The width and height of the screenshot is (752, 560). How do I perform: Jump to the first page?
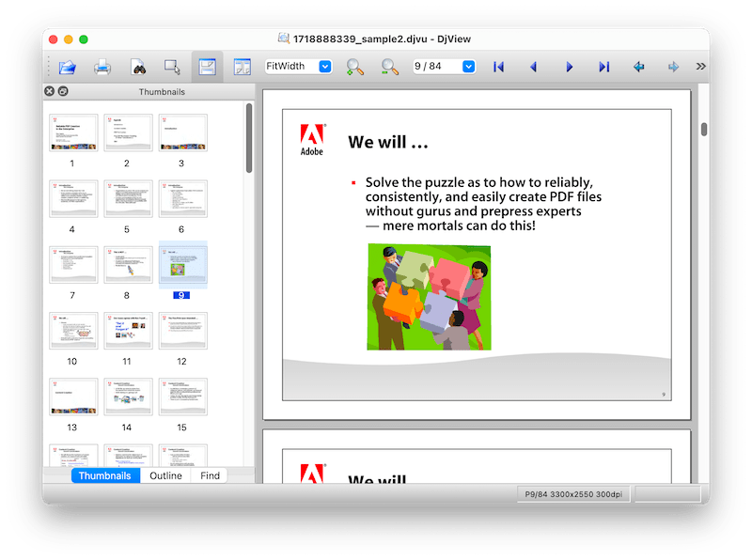(x=498, y=67)
